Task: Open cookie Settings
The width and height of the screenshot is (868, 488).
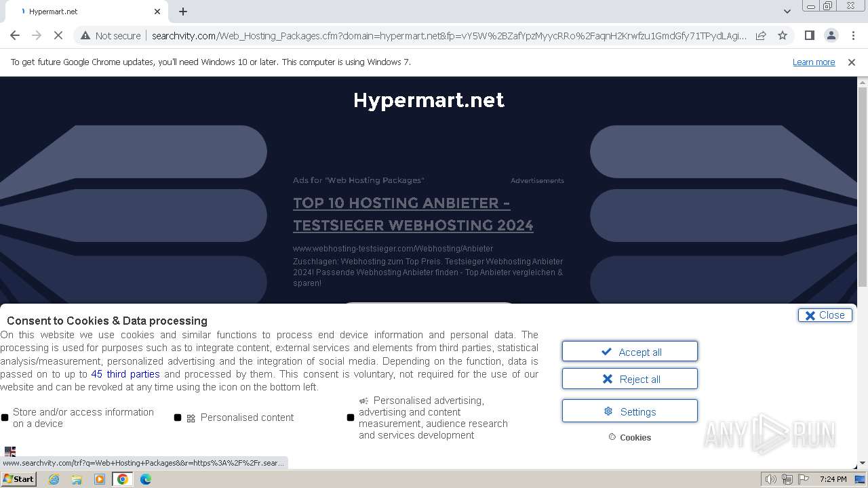Action: (629, 411)
